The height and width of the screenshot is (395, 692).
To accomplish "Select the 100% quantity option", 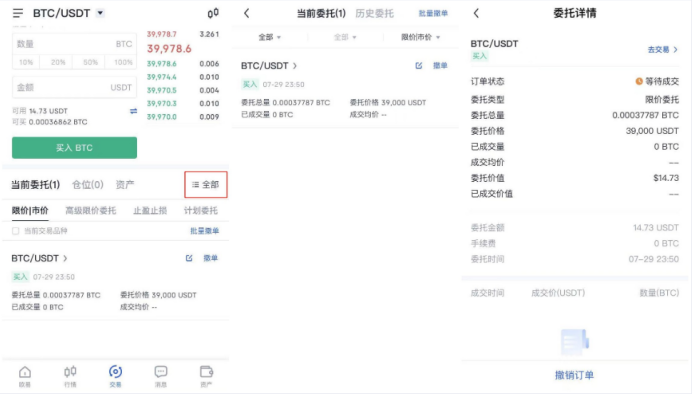I will click(x=123, y=62).
